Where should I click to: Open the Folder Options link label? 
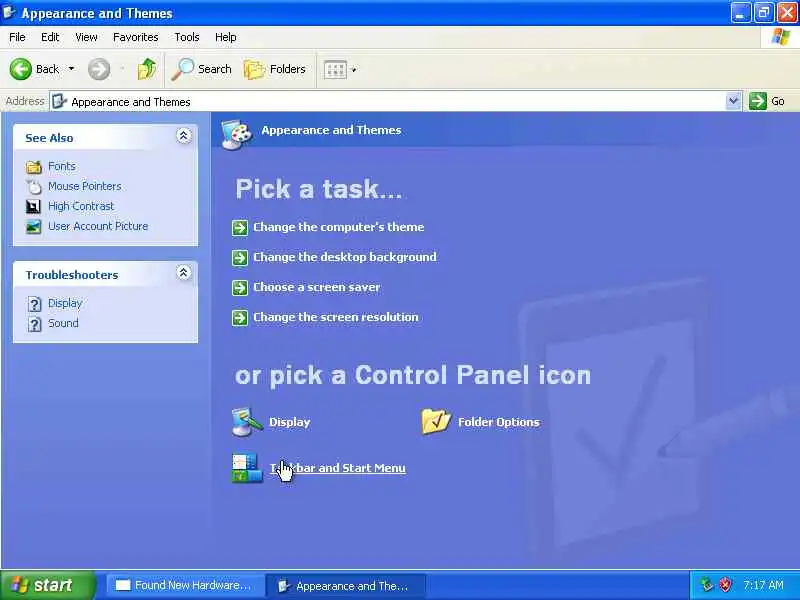click(498, 422)
